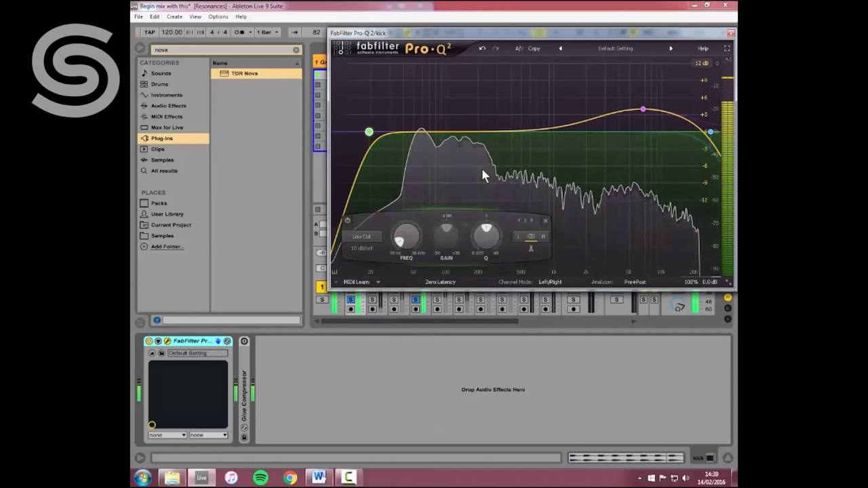This screenshot has width=868, height=488.
Task: Click the 120.00 tempo field
Action: tap(172, 32)
